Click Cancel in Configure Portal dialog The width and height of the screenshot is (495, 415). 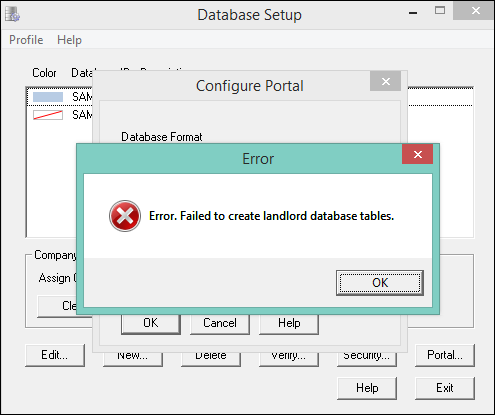[220, 323]
